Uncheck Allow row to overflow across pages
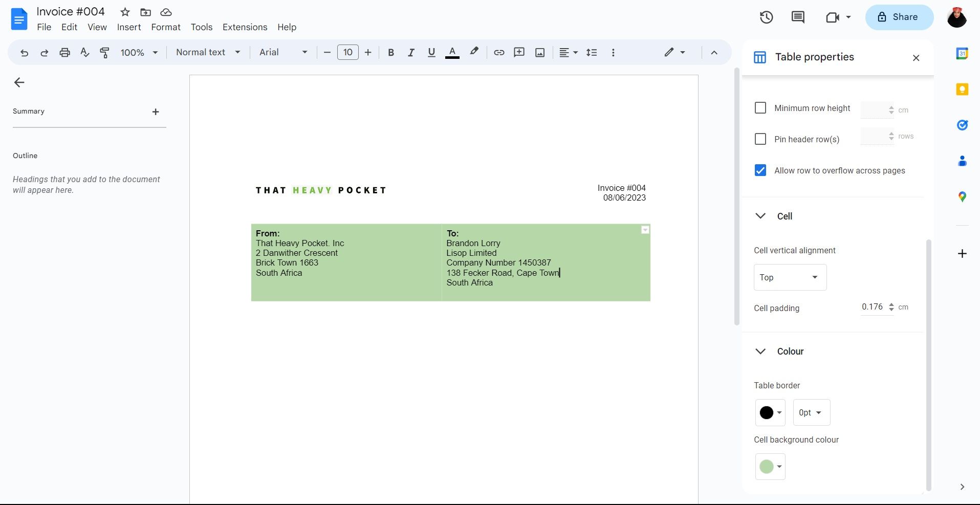The image size is (980, 505). point(760,170)
